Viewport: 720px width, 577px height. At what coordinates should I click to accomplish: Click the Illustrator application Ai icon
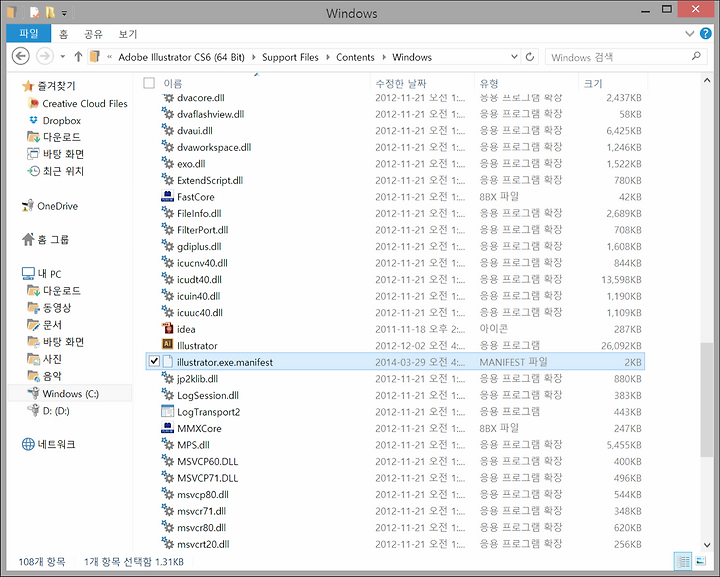[x=168, y=344]
